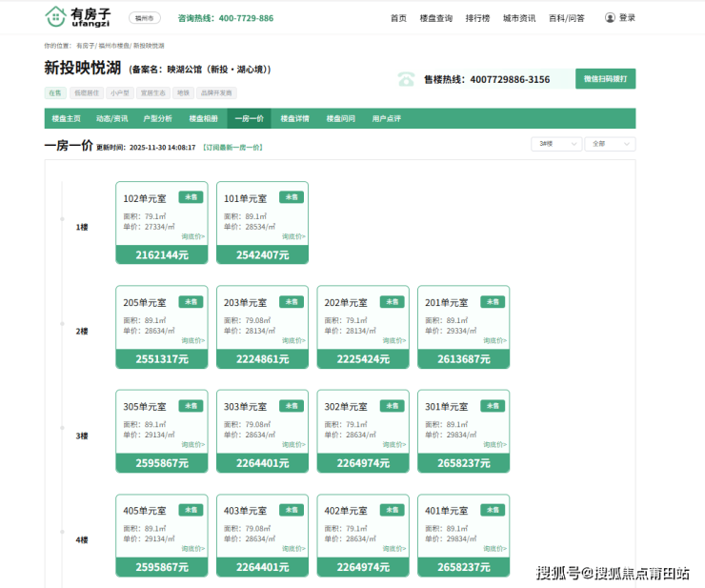Click the user login avatar icon
This screenshot has width=705, height=588.
tap(611, 18)
